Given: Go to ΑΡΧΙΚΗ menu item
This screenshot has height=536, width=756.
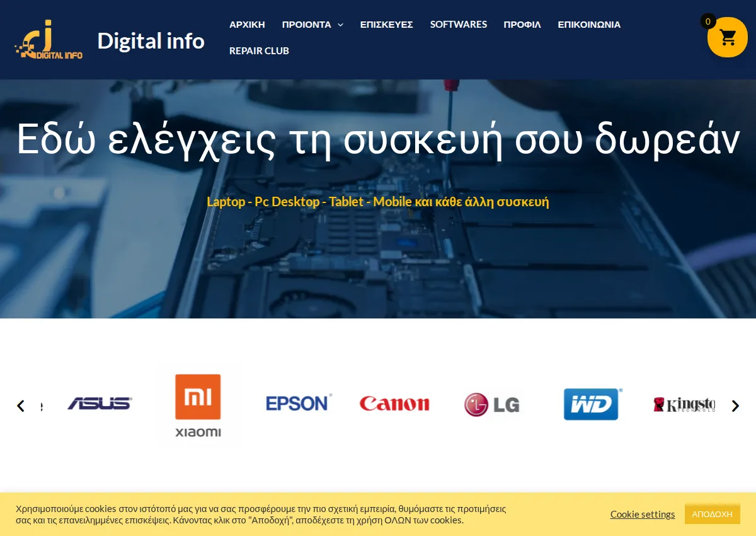Looking at the screenshot, I should (x=247, y=25).
